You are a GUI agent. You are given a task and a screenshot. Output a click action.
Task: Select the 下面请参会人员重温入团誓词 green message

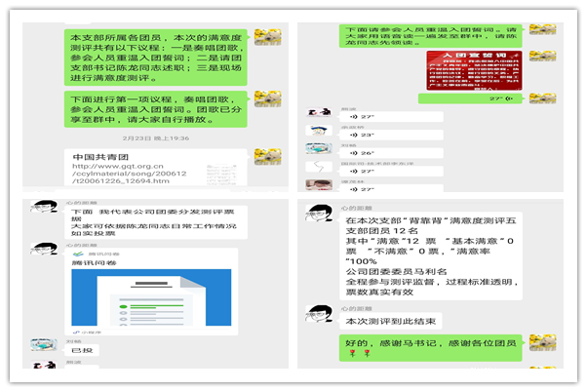[431, 36]
